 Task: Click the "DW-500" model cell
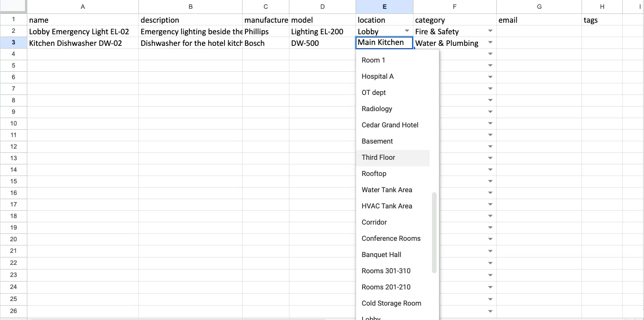[x=323, y=43]
